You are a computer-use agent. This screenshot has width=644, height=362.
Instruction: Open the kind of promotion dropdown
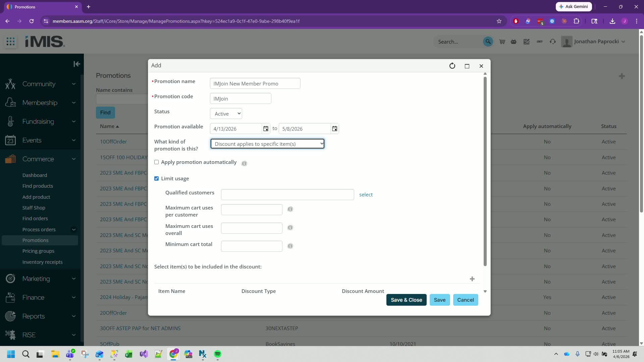tap(267, 144)
